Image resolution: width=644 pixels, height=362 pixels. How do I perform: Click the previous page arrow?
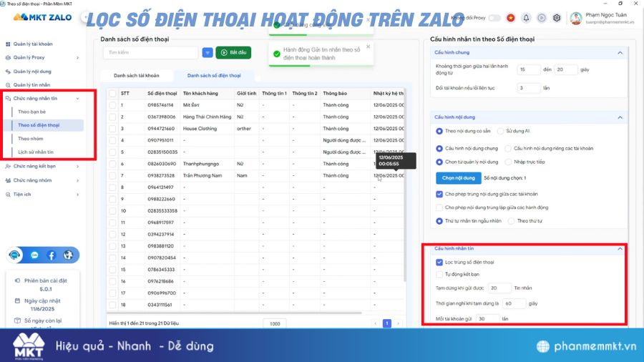376,323
